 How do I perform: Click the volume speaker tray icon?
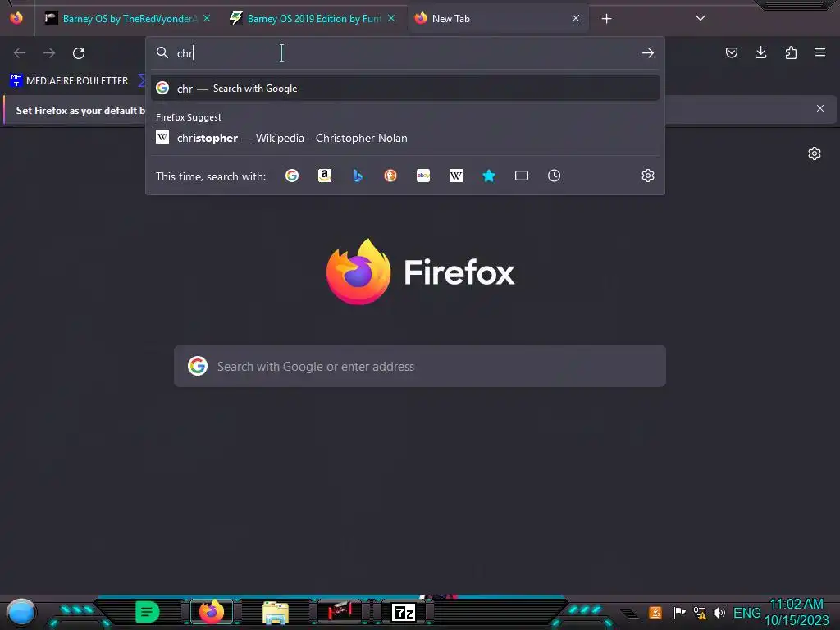(719, 612)
